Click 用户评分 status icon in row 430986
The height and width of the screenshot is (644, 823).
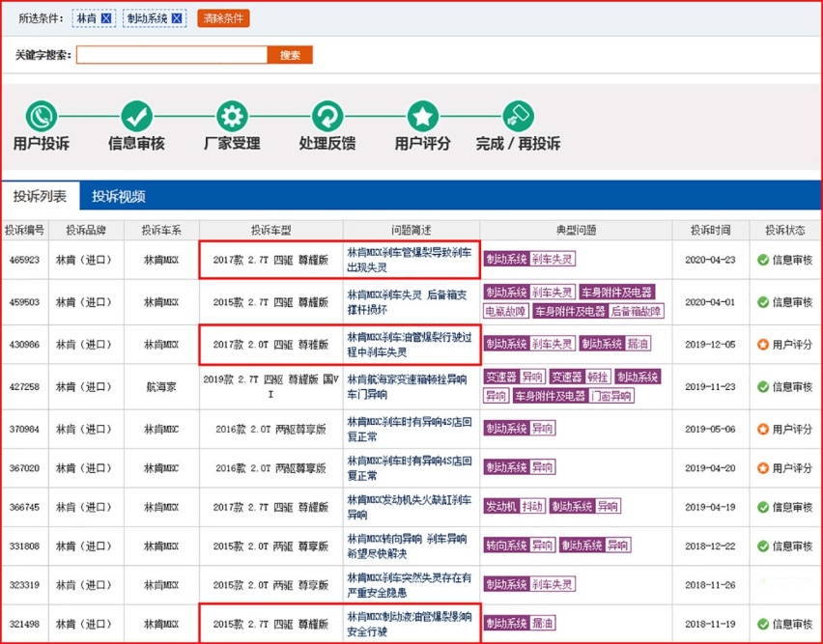pyautogui.click(x=763, y=345)
